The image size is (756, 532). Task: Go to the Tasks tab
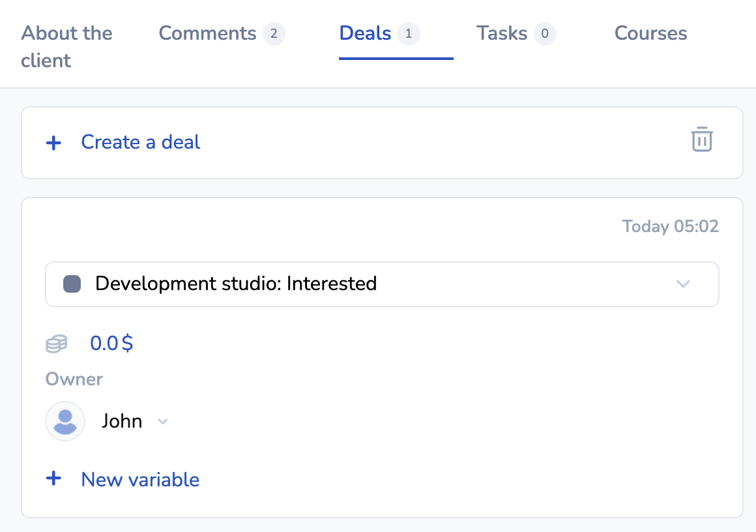coord(502,33)
